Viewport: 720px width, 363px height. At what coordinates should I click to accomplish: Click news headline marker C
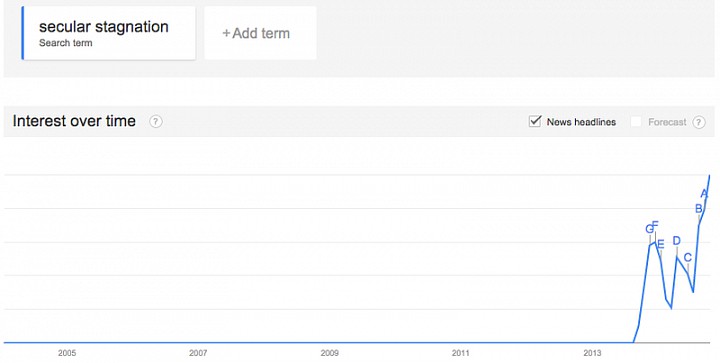tap(687, 257)
